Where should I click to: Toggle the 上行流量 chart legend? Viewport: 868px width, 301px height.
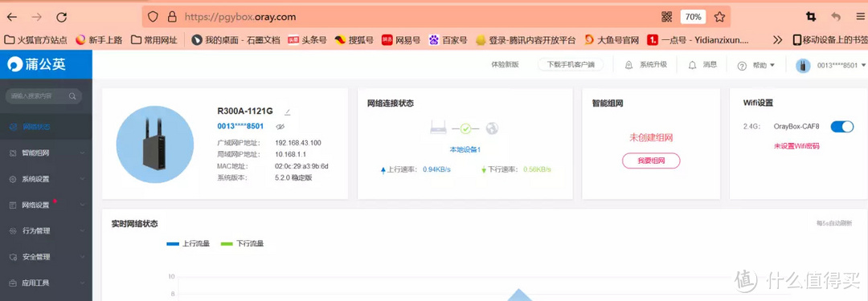(x=188, y=243)
